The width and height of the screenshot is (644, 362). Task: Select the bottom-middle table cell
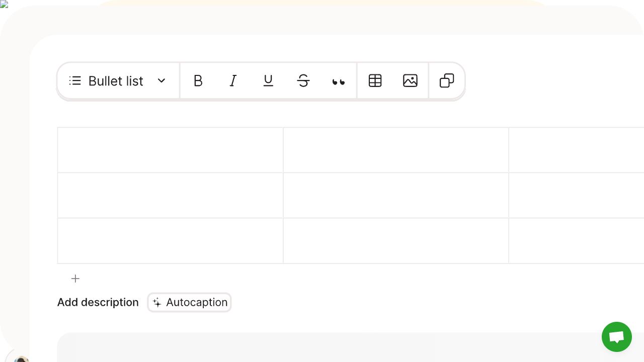(395, 240)
